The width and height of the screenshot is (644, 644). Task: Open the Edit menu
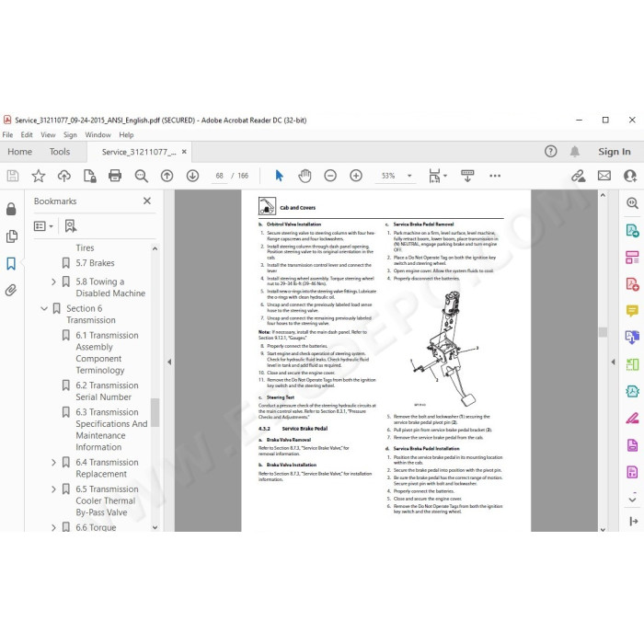point(27,134)
